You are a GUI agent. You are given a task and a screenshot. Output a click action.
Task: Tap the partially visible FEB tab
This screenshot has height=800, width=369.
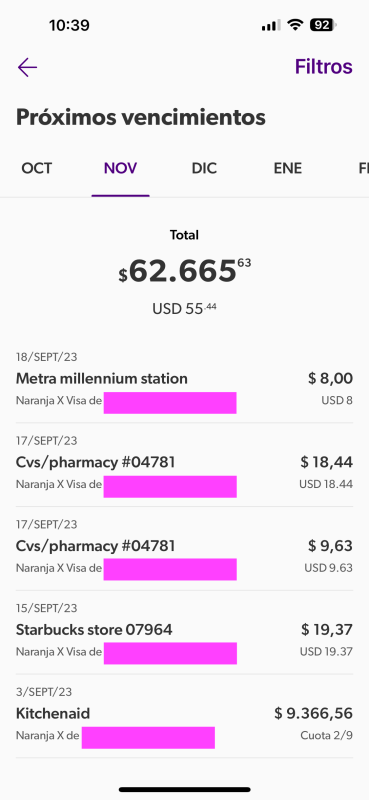coord(363,168)
